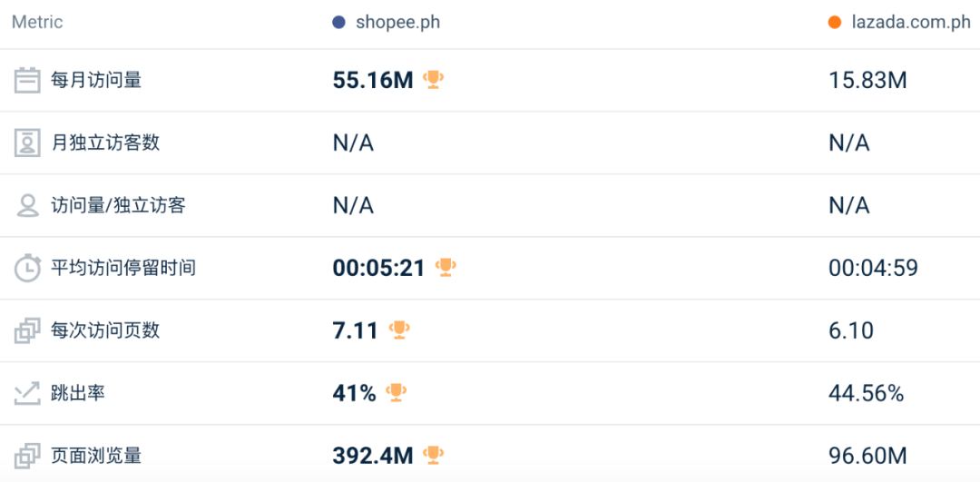This screenshot has height=482, width=980.
Task: Click the trophy icon next to 00:05:21
Action: (446, 267)
